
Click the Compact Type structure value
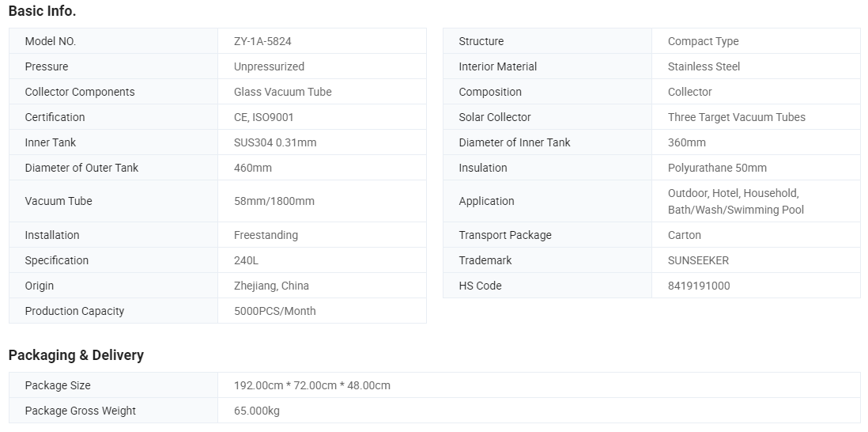pyautogui.click(x=703, y=41)
